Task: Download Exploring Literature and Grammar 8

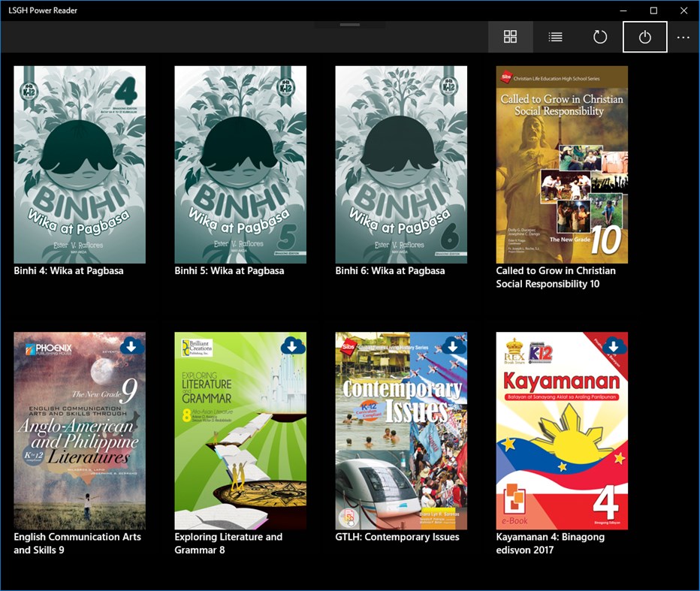Action: click(x=293, y=347)
